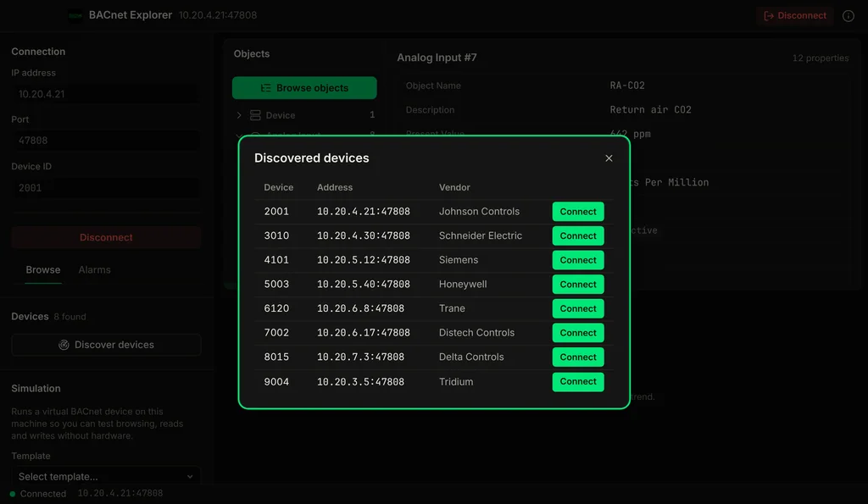Connect to Schneider Electric device 3010
Screen dimensions: 868x504
coord(578,235)
